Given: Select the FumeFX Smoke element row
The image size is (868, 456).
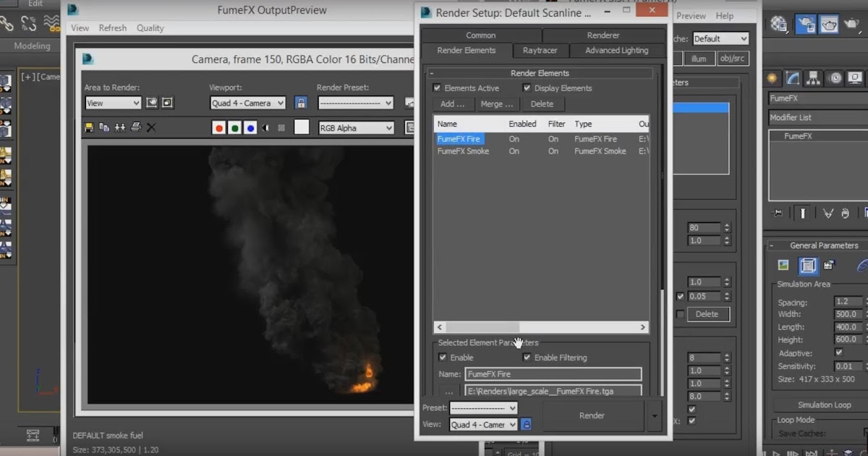Looking at the screenshot, I should [541, 151].
